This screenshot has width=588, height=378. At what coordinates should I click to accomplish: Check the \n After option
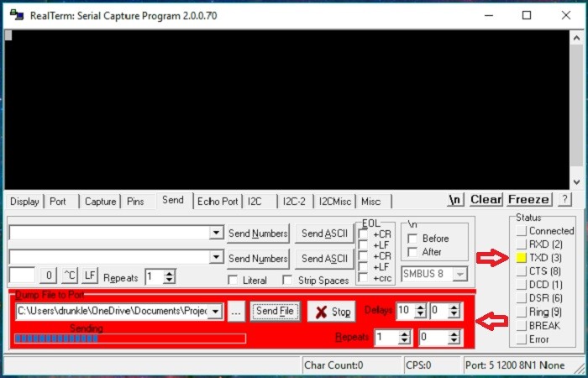point(412,252)
